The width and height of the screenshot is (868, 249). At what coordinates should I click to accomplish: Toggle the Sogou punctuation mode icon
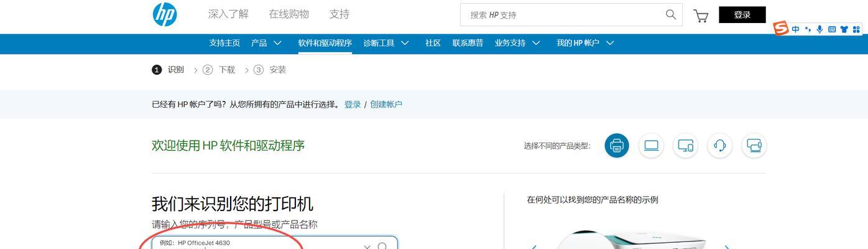pos(808,29)
